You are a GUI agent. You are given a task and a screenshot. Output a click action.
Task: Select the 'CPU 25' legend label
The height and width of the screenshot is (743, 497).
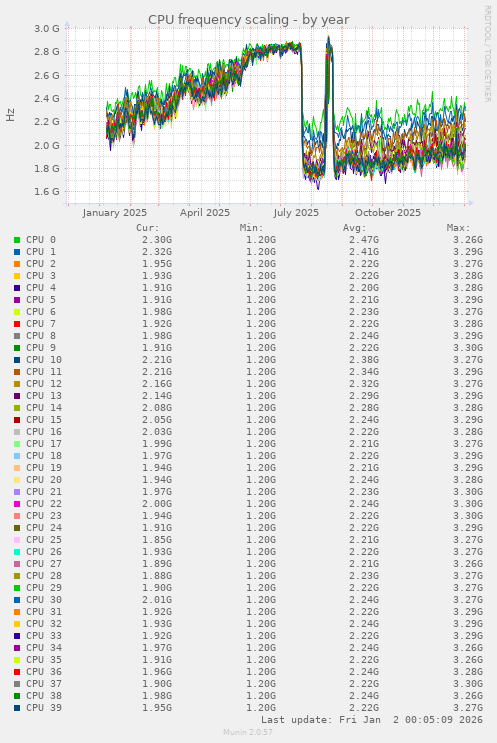(44, 540)
